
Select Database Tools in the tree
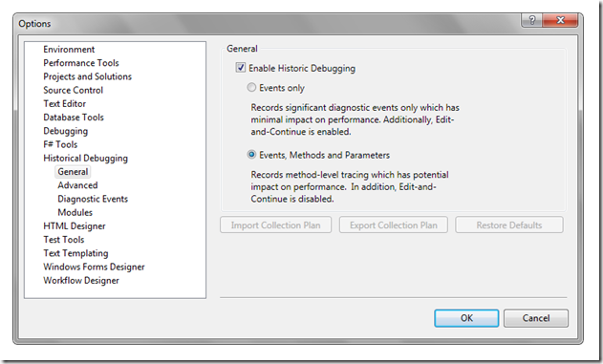(74, 117)
